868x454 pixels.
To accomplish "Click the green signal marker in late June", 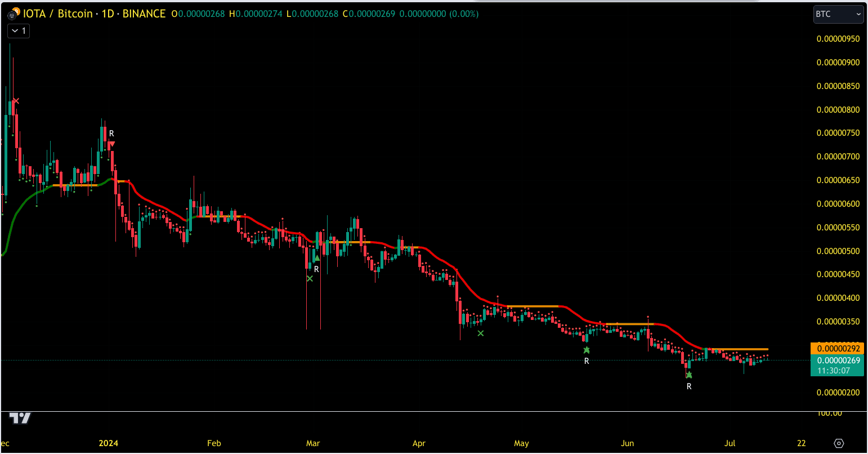I will click(689, 375).
